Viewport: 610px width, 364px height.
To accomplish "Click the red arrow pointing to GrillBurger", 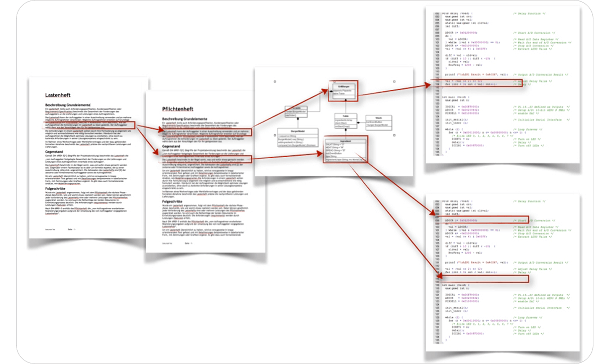I will (x=324, y=91).
